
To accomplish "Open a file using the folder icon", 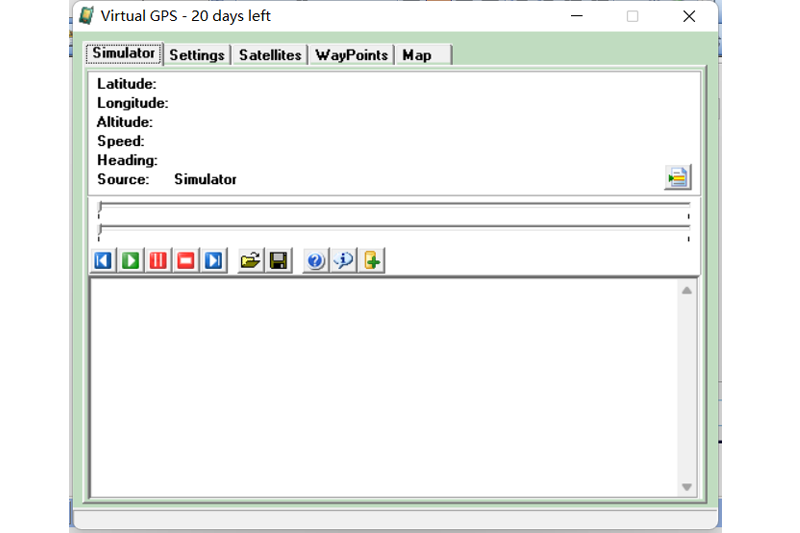I will (x=250, y=261).
